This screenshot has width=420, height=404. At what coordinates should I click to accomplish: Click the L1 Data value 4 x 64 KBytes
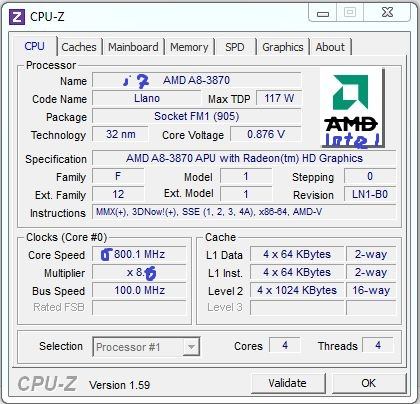297,254
